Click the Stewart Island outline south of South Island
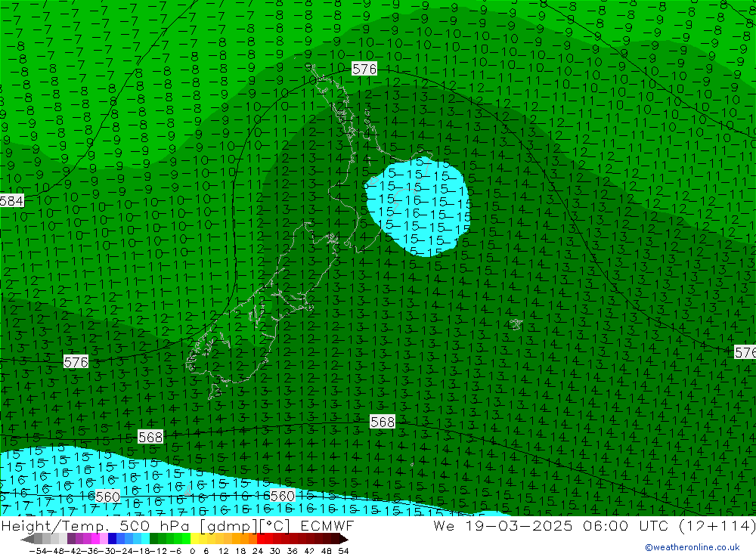The width and height of the screenshot is (756, 554). pos(215,392)
